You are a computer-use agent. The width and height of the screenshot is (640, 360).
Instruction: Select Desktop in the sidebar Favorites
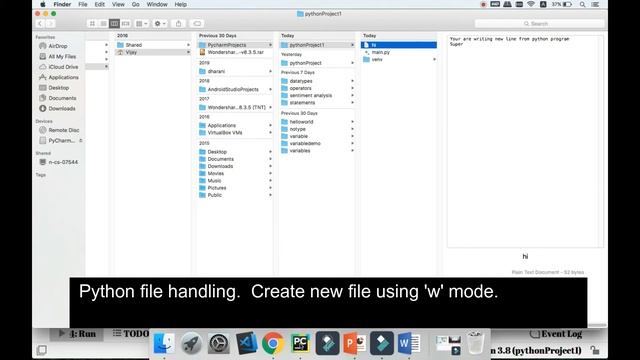[59, 88]
